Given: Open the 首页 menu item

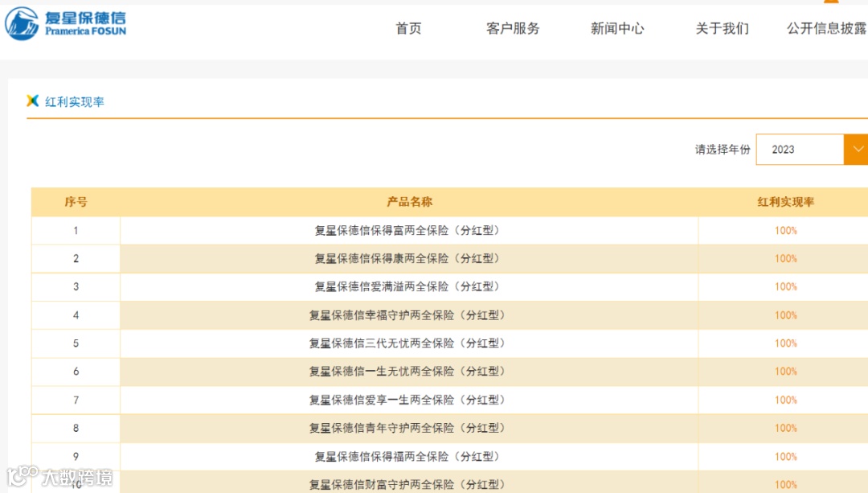Looking at the screenshot, I should coord(408,28).
